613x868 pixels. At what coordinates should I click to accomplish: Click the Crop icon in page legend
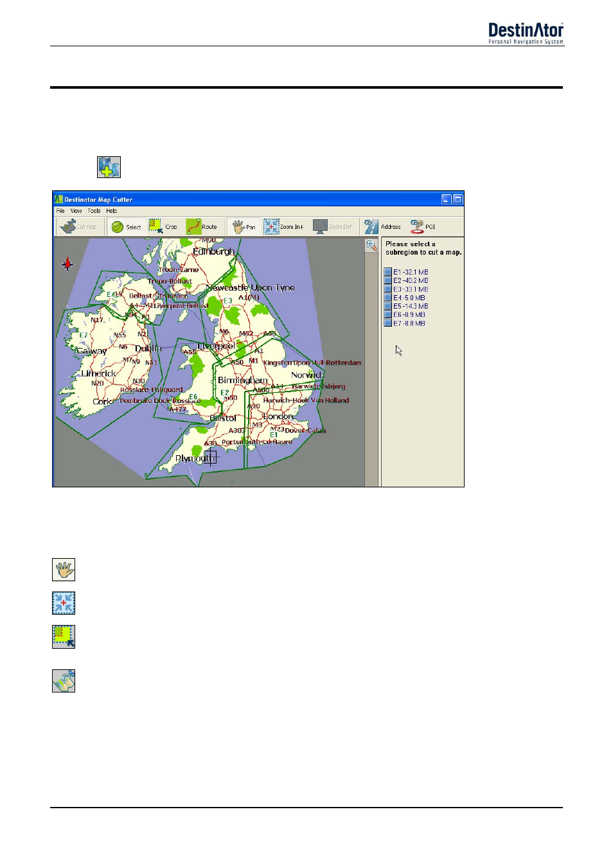(64, 637)
